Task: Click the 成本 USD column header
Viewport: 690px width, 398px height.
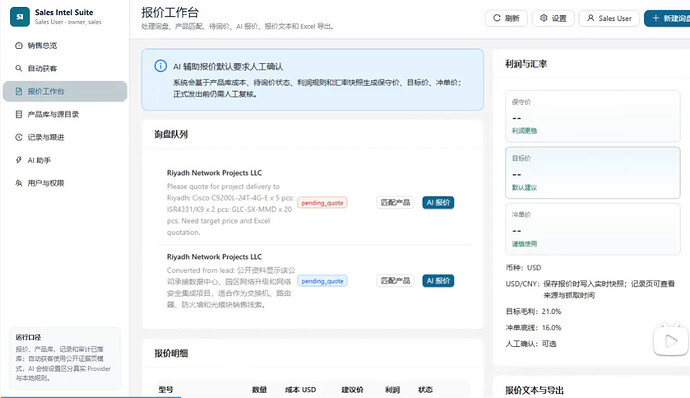Action: pos(301,390)
